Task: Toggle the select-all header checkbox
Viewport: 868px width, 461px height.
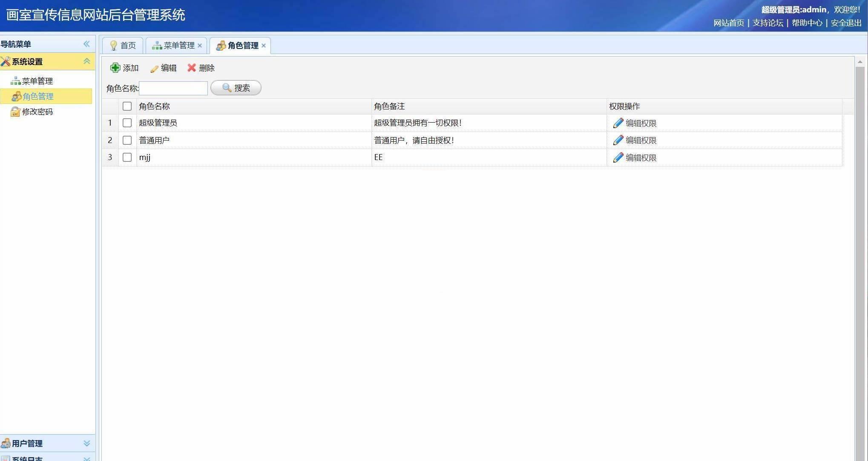Action: point(127,106)
